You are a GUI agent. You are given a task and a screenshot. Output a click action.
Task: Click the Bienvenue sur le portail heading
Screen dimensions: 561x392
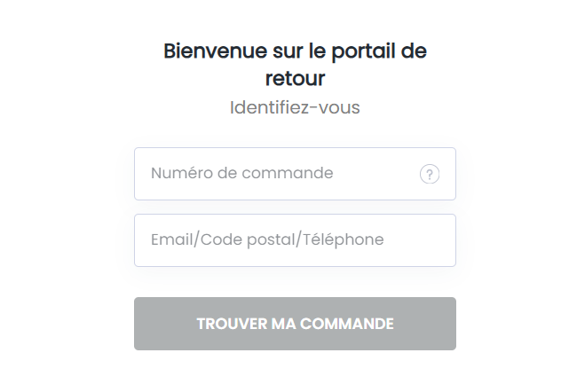[x=295, y=51]
